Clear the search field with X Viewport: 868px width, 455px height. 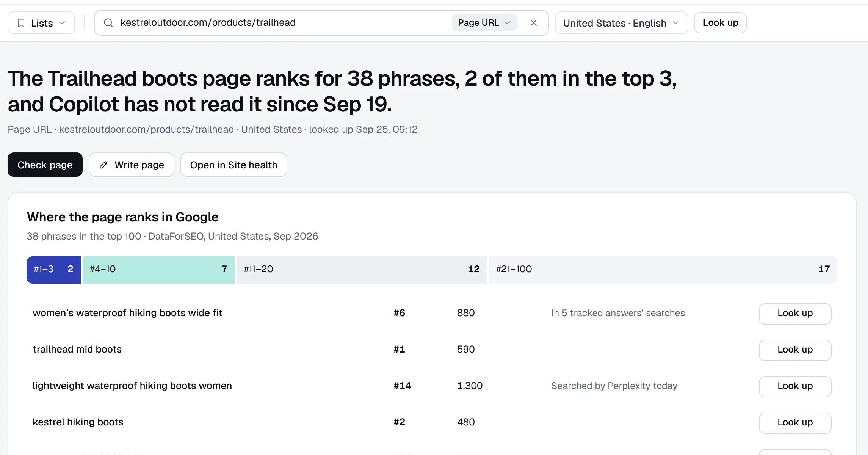click(x=534, y=23)
